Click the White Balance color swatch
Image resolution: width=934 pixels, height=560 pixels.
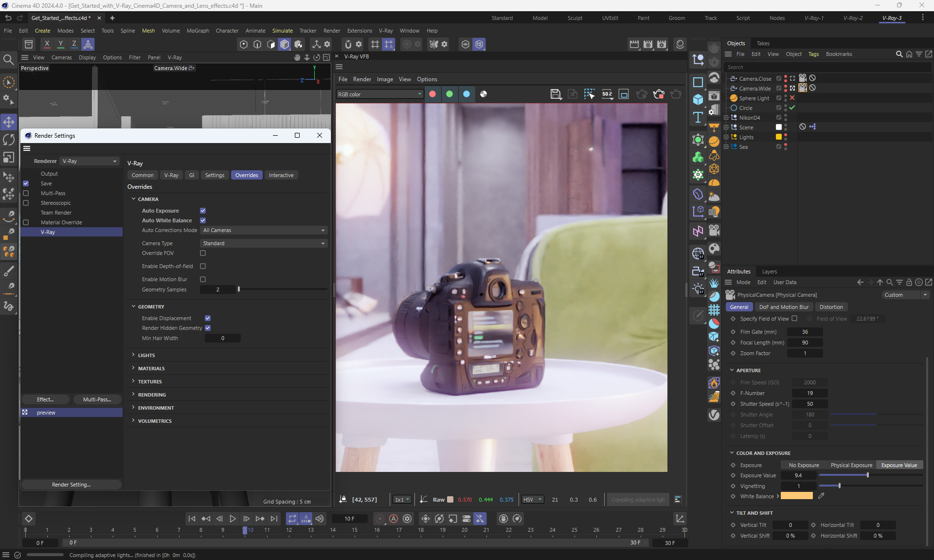pos(796,496)
